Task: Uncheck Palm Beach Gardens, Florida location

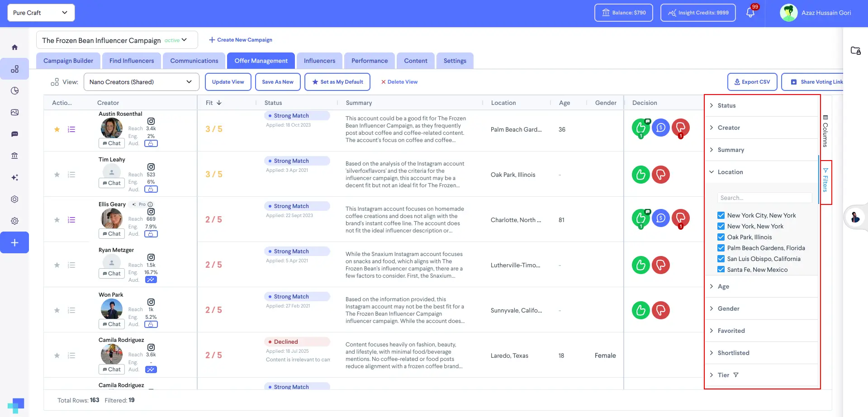Action: tap(721, 248)
